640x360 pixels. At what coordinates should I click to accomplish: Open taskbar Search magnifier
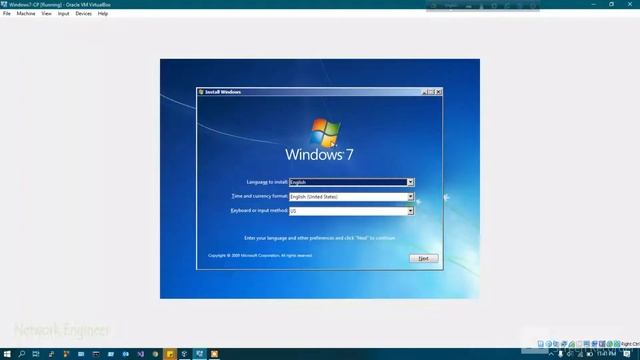click(x=22, y=354)
